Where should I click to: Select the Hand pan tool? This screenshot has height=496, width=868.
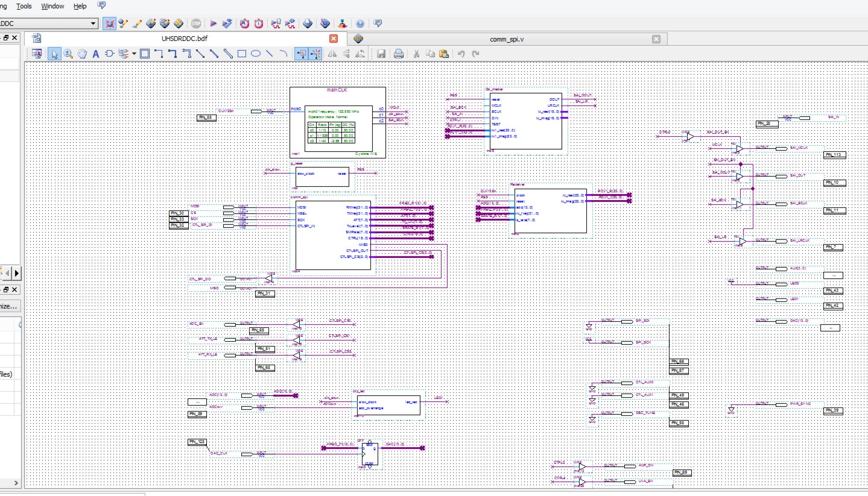point(82,54)
